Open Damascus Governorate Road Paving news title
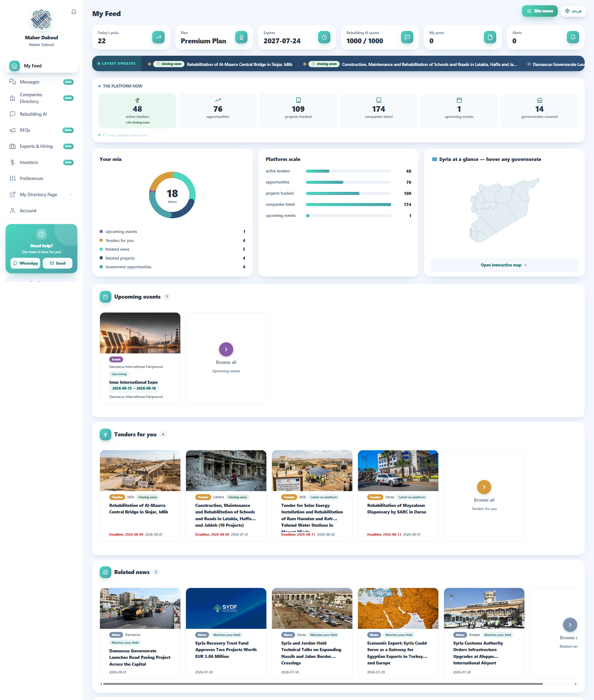The width and height of the screenshot is (594, 700). pyautogui.click(x=140, y=658)
